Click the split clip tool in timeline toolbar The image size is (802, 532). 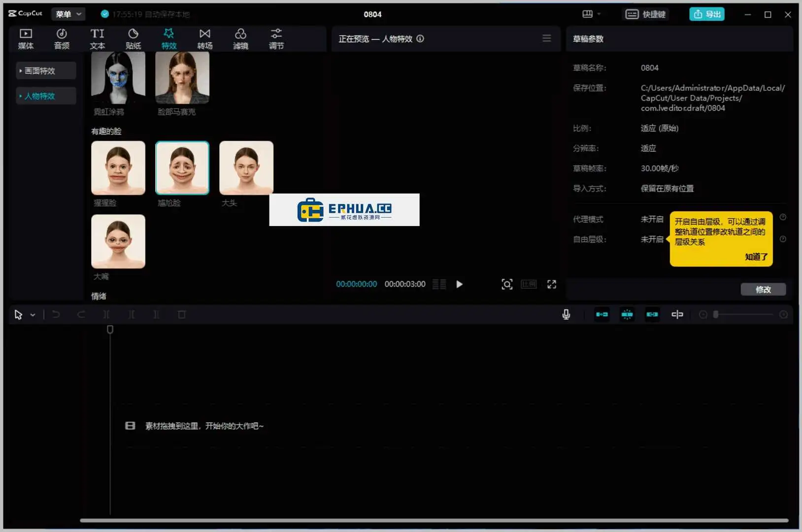pos(106,314)
